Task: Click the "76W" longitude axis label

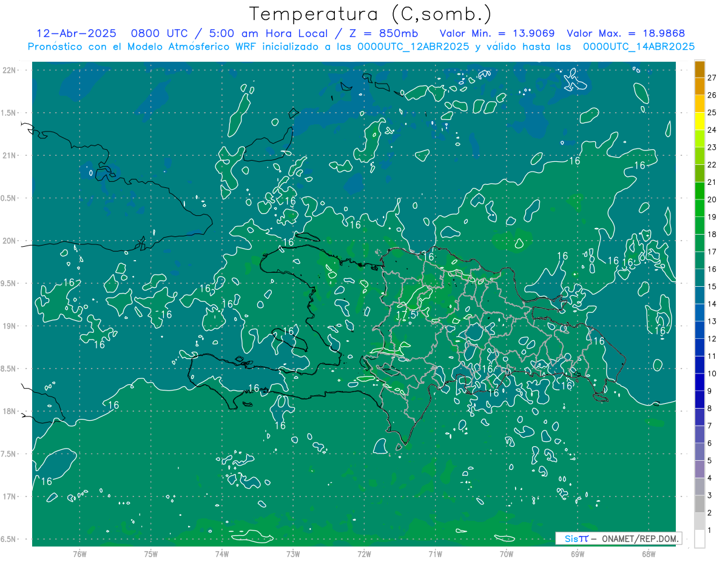Action: (79, 553)
